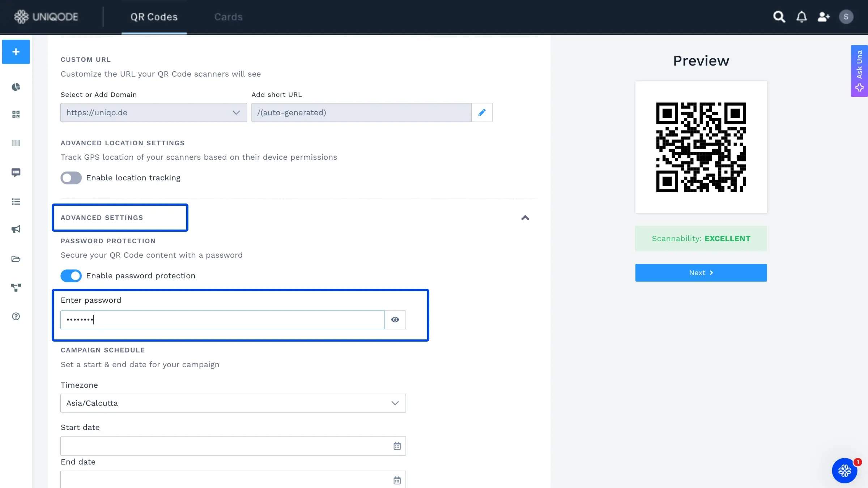Open the forms message sidebar icon

tap(16, 172)
